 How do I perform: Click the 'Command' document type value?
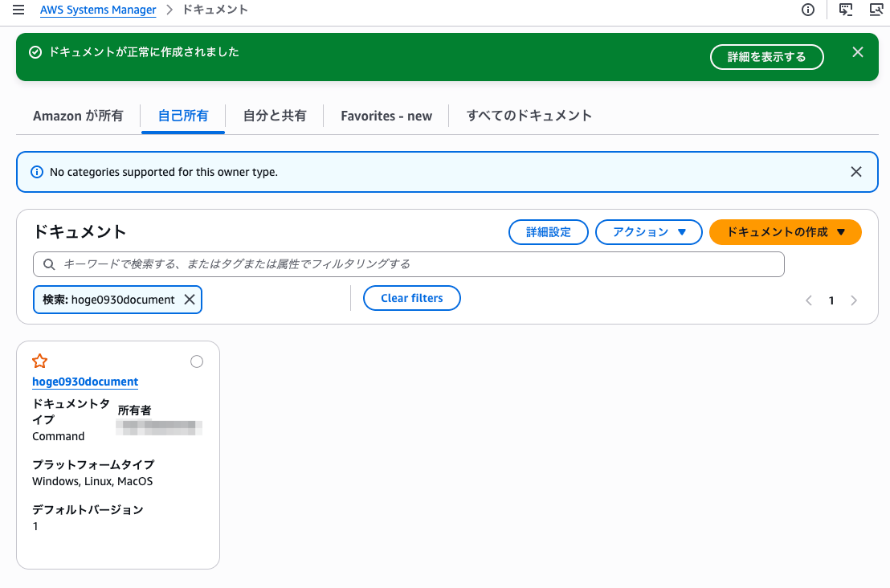(59, 436)
